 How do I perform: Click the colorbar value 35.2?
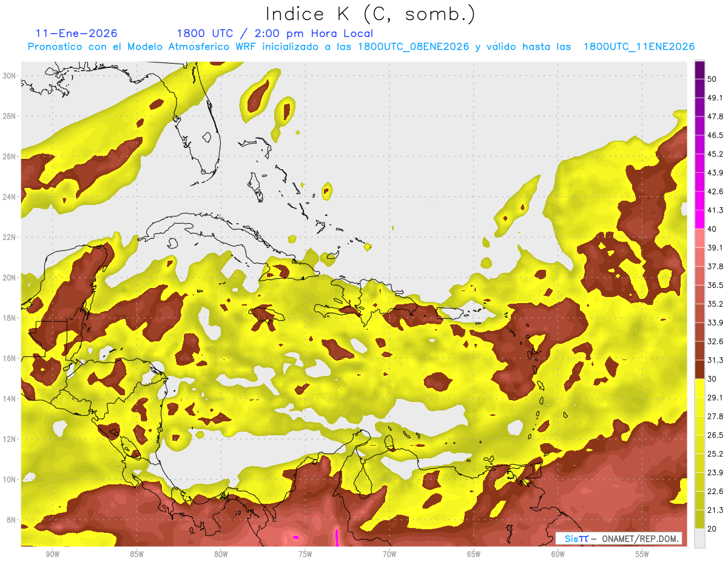715,304
